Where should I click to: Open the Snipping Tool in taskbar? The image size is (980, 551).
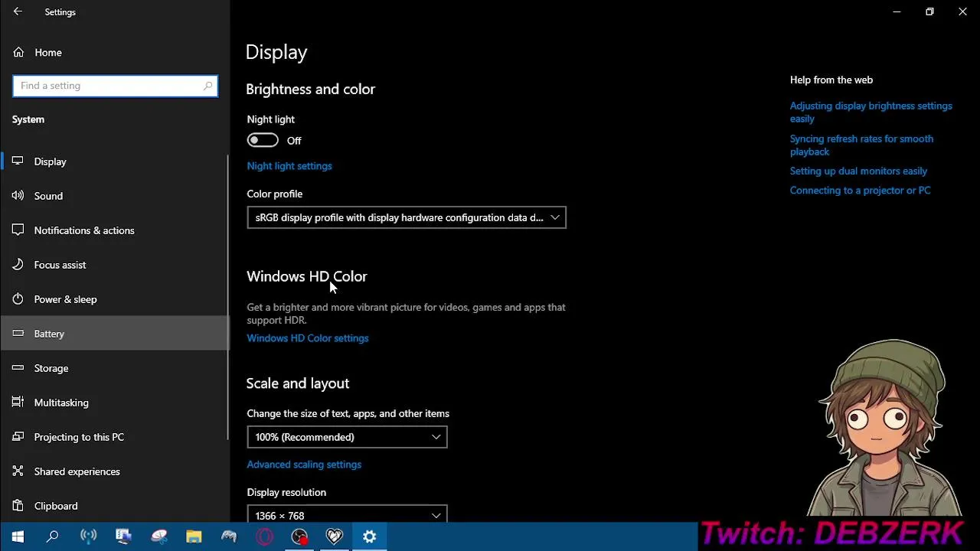[158, 537]
